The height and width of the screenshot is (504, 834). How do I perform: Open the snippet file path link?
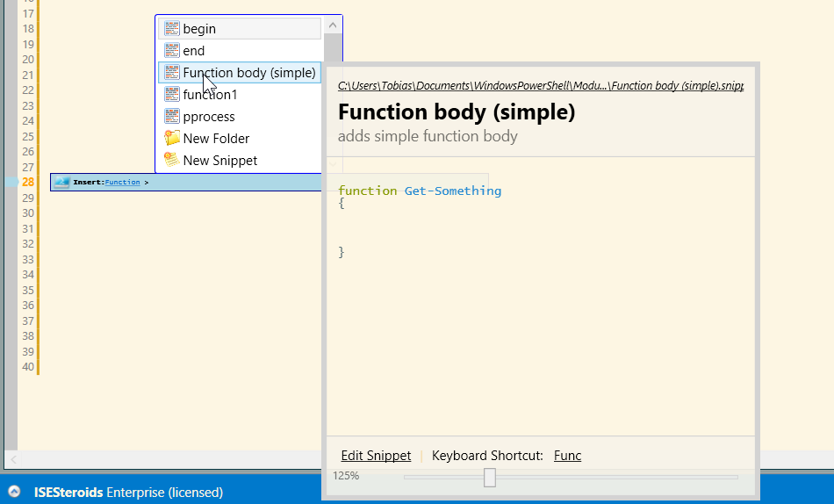point(541,86)
